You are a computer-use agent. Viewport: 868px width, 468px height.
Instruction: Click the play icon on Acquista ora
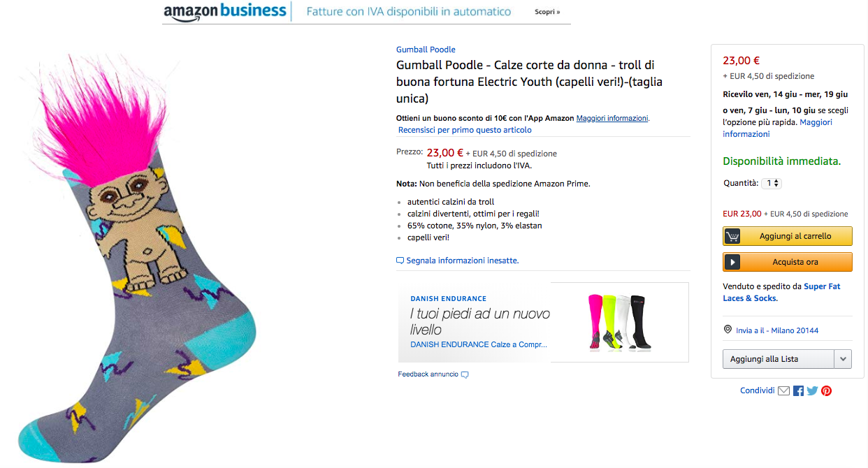coord(732,262)
